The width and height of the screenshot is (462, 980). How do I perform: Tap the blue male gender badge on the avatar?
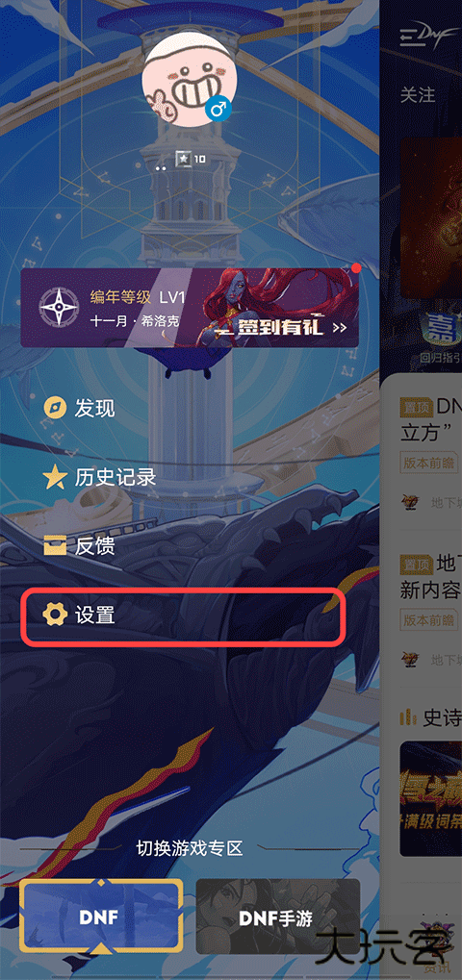(218, 111)
